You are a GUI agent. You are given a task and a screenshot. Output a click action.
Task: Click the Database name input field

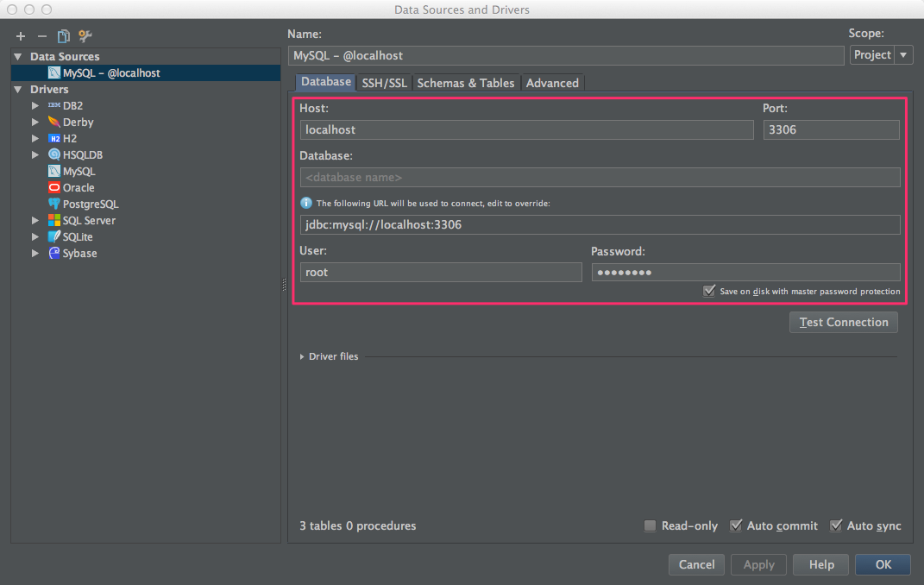(x=600, y=178)
